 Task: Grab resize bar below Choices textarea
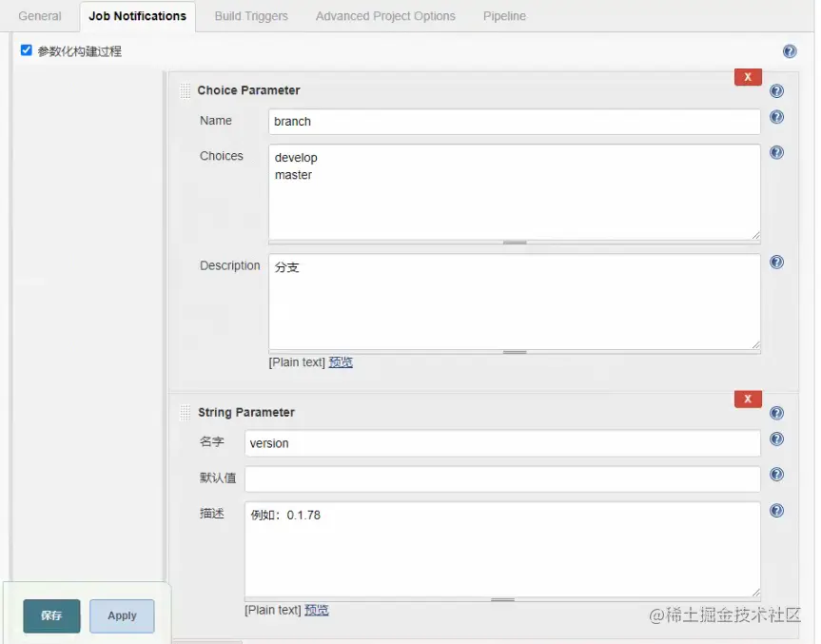[514, 243]
